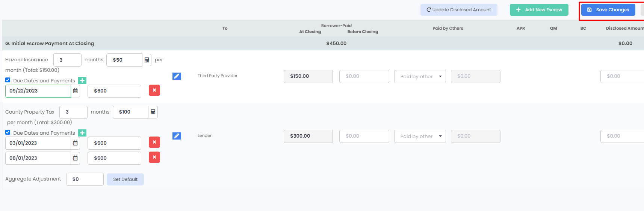The width and height of the screenshot is (644, 211).
Task: Open calendar picker for 09/22/2023 due date
Action: [76, 91]
